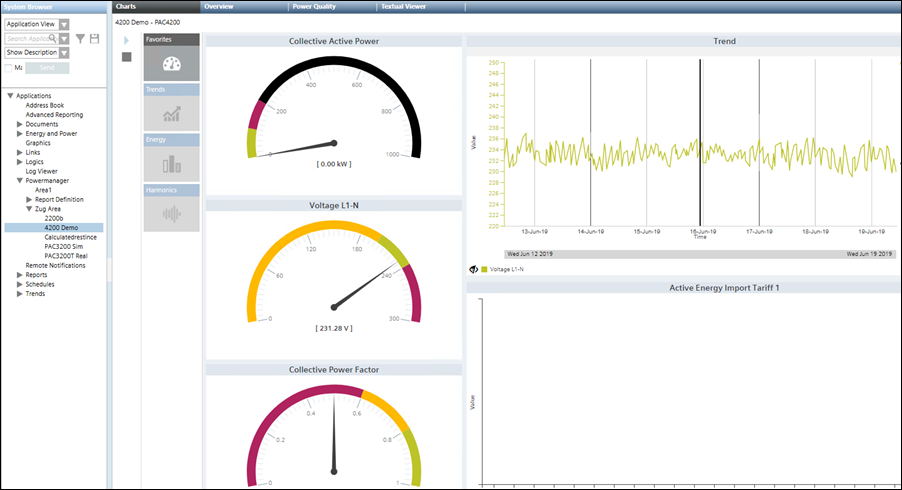Open the Harmonics waveform icon

[x=172, y=213]
